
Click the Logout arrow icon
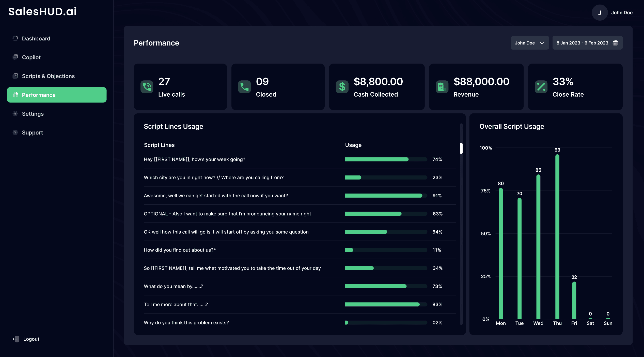(16, 339)
